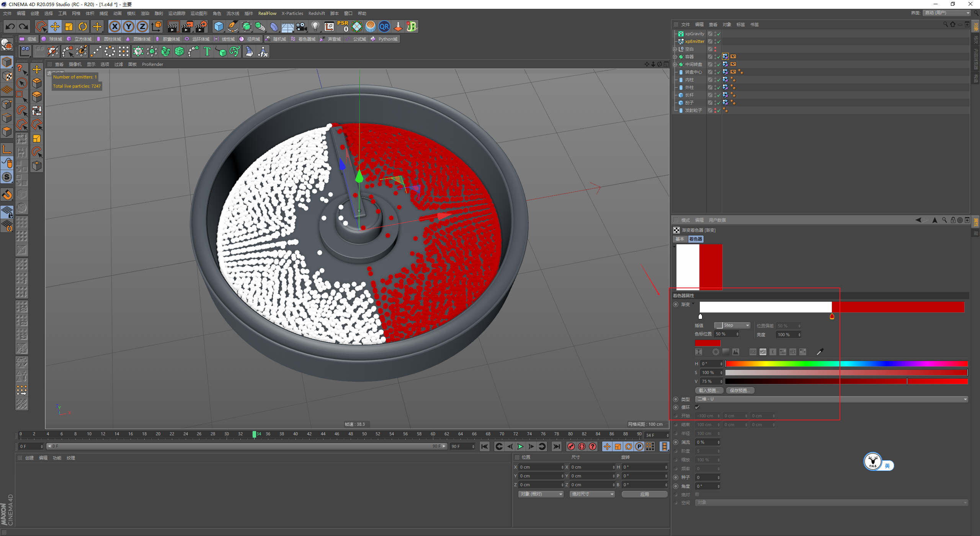
Task: Open the 绝对尺寸 size dropdown
Action: click(x=592, y=494)
